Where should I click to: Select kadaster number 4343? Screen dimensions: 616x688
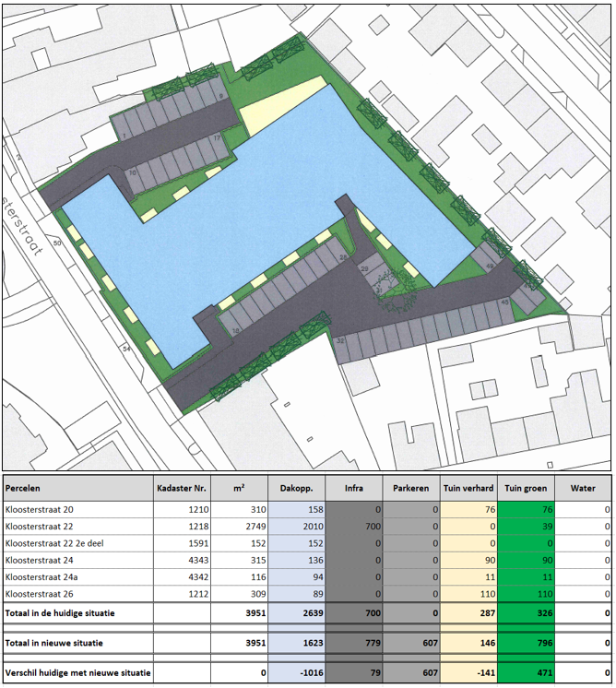[x=199, y=561]
